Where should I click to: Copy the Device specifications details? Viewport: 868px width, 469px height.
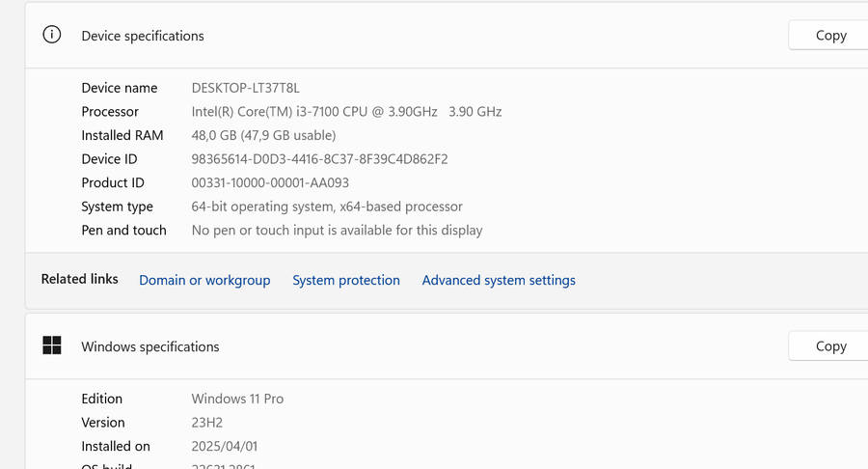(x=829, y=35)
